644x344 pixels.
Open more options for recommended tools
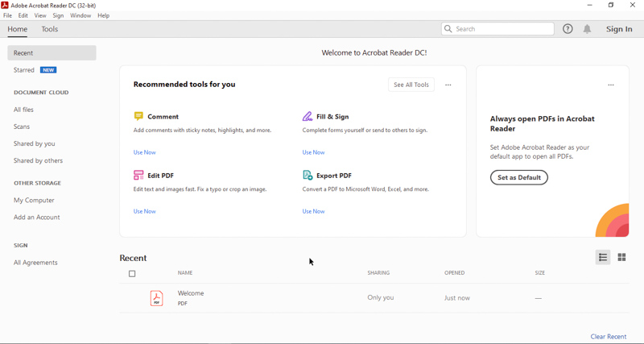(448, 85)
